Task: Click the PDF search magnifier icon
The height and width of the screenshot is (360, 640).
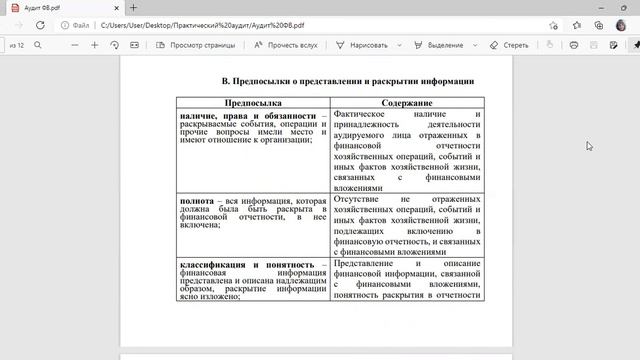Action: point(38,45)
